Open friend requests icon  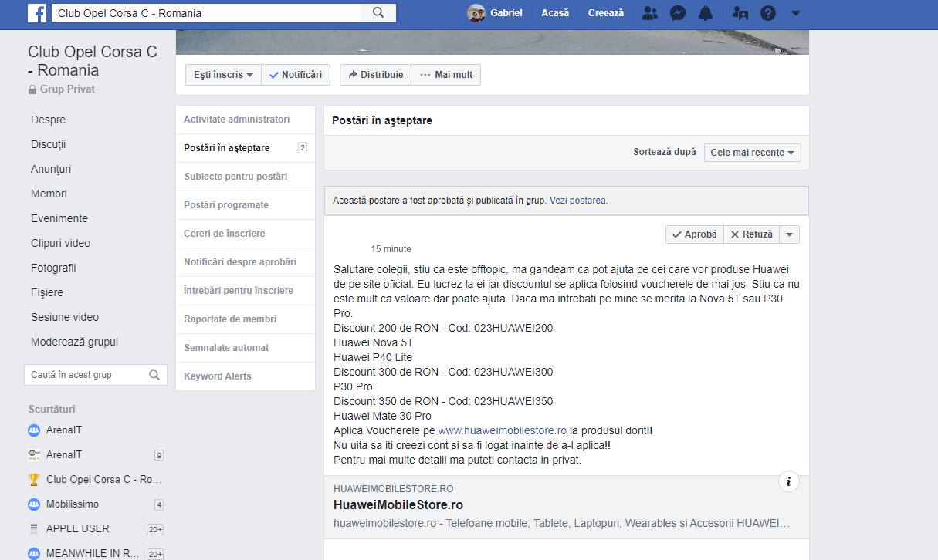[x=650, y=13]
